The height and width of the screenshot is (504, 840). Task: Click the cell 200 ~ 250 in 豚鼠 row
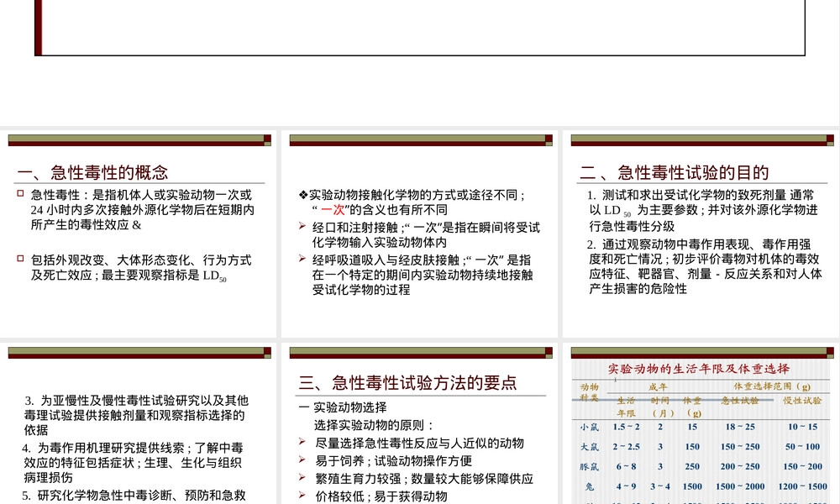[x=740, y=466]
